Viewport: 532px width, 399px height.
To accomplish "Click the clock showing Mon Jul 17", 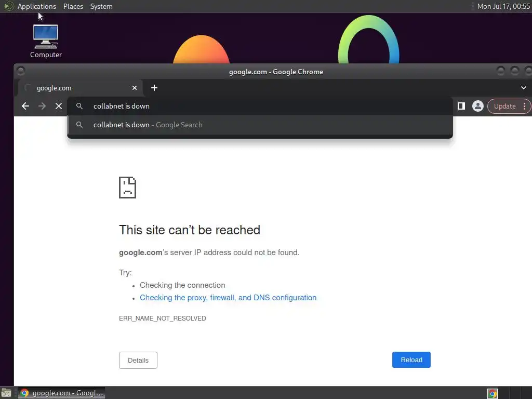I will coord(503,6).
